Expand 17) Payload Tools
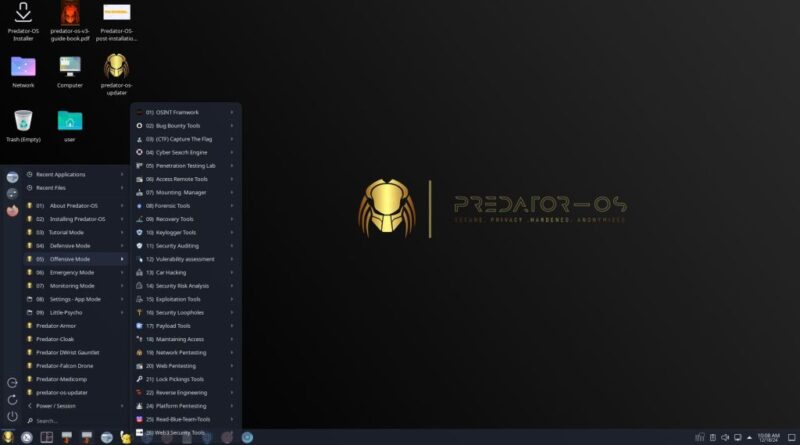Image resolution: width=800 pixels, height=445 pixels. 186,326
